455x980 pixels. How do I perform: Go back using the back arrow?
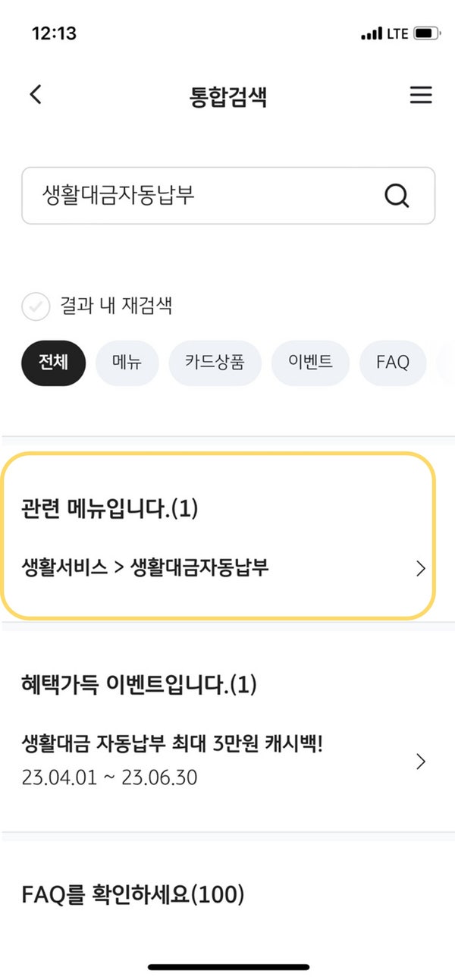click(x=36, y=95)
